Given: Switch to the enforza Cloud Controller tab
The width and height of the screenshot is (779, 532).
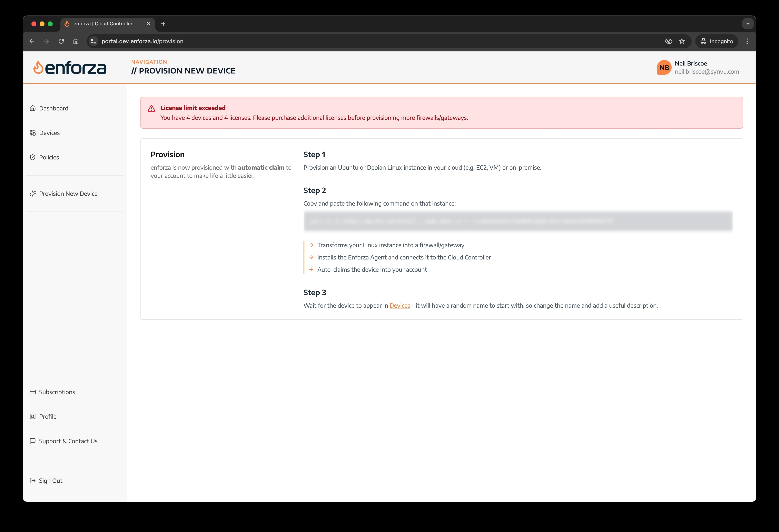Looking at the screenshot, I should point(103,23).
